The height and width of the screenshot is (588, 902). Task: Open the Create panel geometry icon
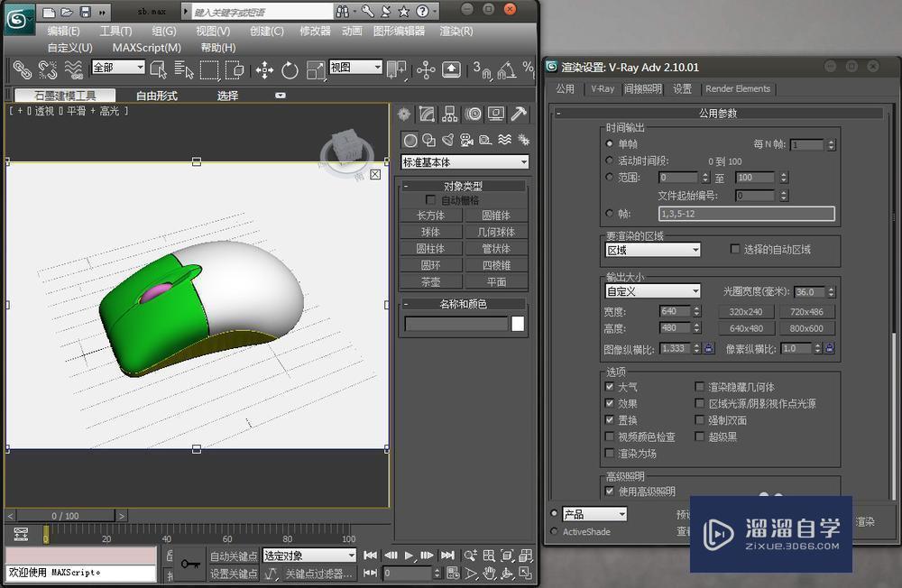coord(410,140)
